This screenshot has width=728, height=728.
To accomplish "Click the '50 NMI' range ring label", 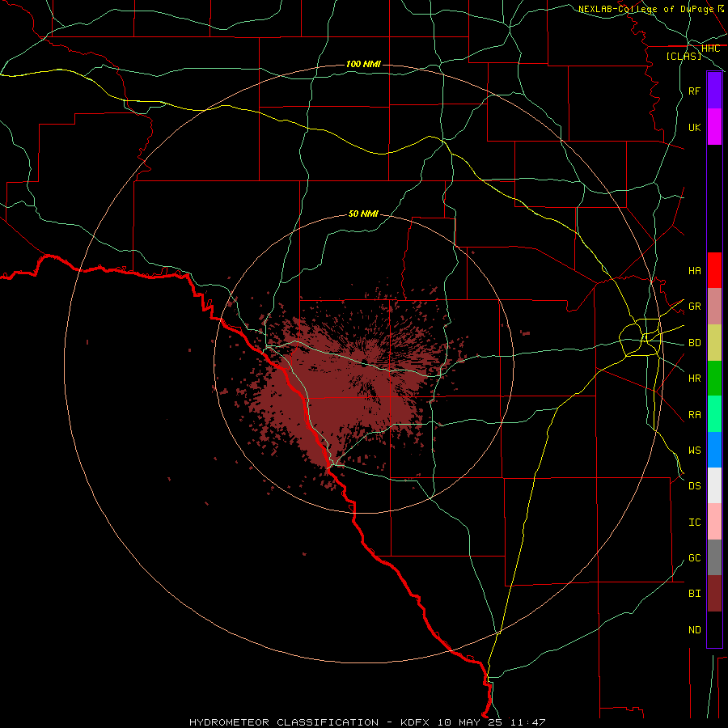I will (363, 214).
